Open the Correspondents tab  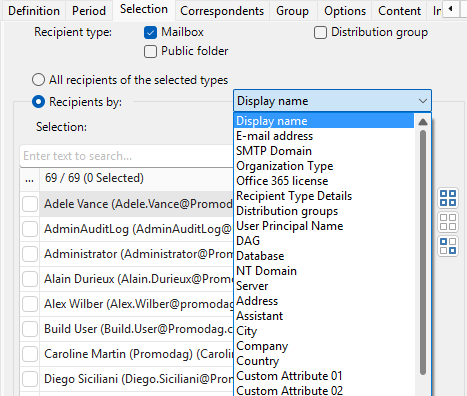[x=222, y=11]
